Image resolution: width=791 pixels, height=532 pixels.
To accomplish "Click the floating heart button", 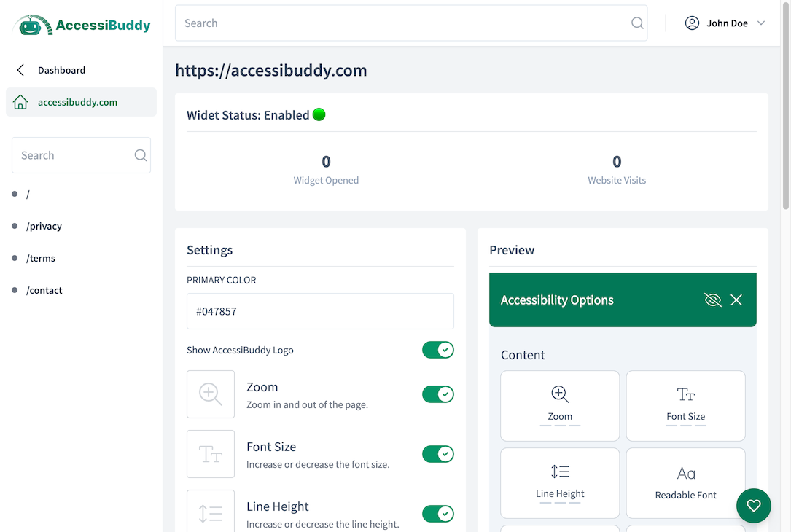I will [x=754, y=506].
